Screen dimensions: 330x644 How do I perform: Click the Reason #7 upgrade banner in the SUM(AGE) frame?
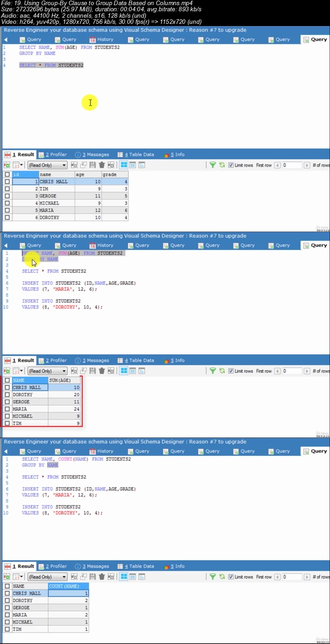(x=125, y=236)
